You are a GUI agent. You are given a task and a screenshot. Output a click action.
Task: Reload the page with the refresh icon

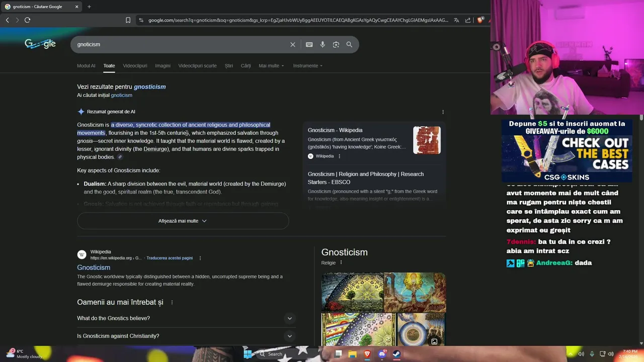27,20
